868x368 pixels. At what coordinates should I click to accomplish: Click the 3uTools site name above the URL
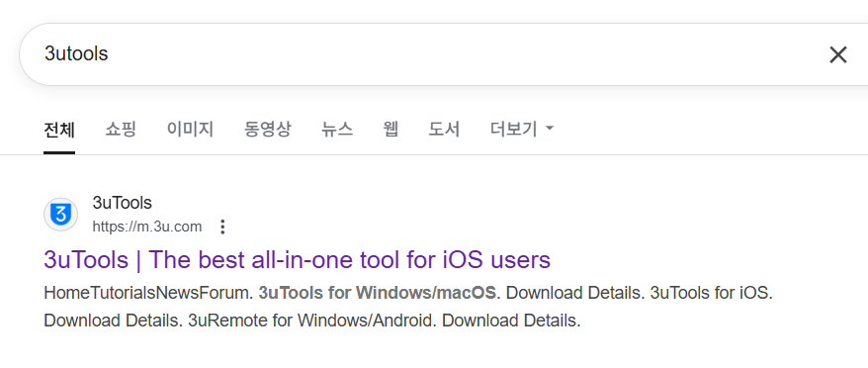point(122,203)
